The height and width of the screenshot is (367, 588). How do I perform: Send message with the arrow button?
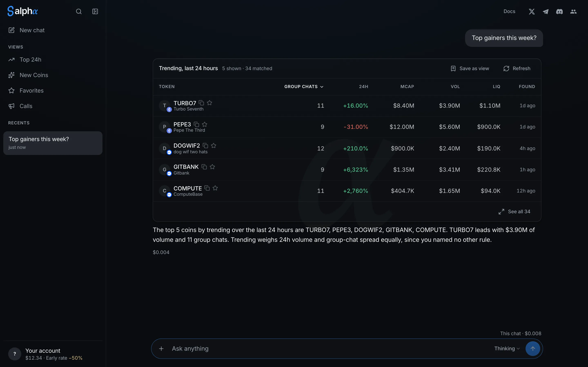pos(533,349)
